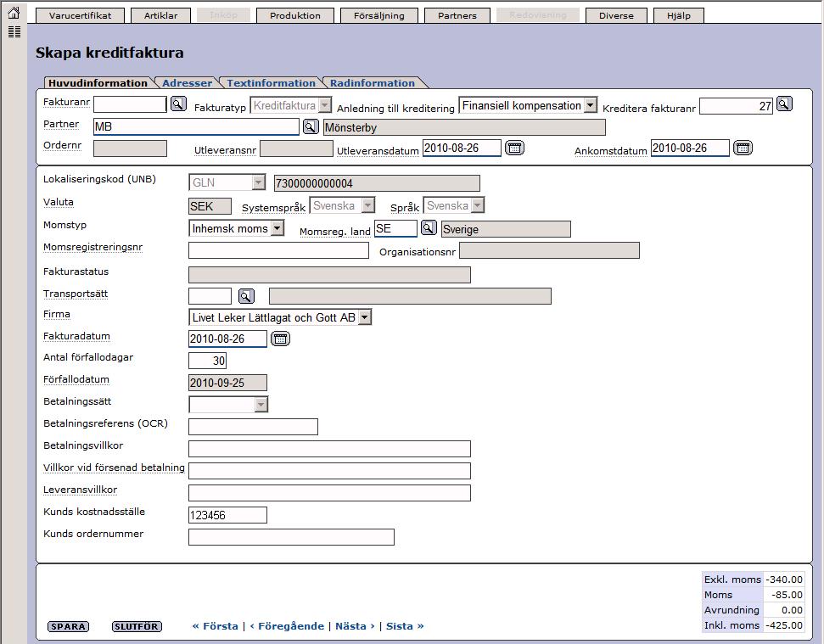The image size is (824, 644).
Task: Open calendar for Fakturadatum
Action: coord(280,339)
